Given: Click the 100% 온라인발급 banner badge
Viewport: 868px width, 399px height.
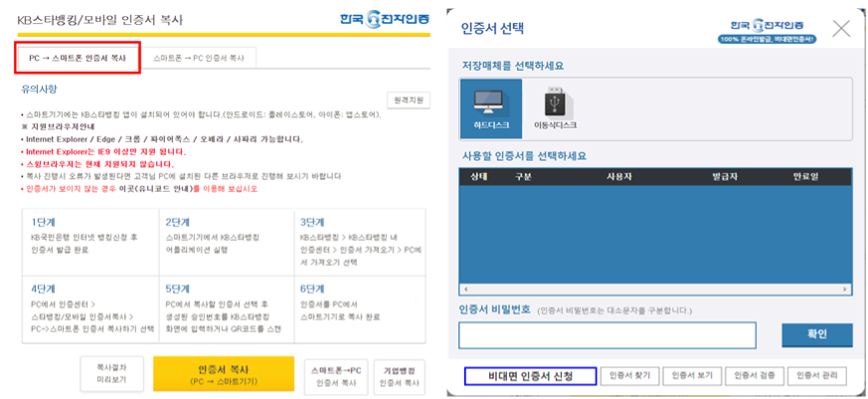Looking at the screenshot, I should click(768, 40).
